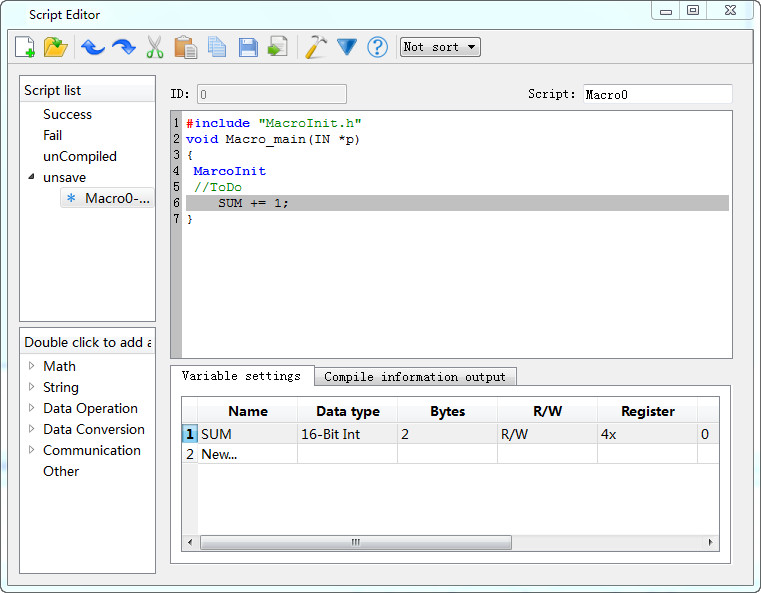
Task: Expand the Data Conversion category
Action: (x=32, y=429)
